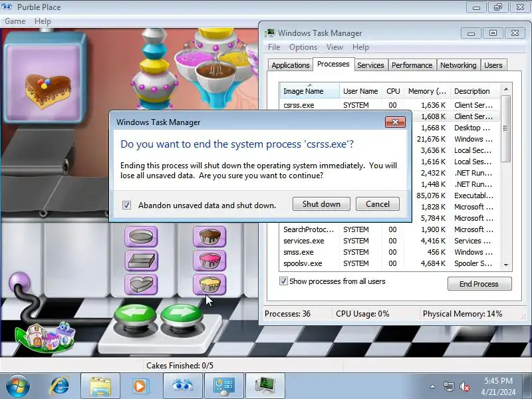Image resolution: width=532 pixels, height=399 pixels.
Task: Switch to the Networking tab
Action: [x=458, y=65]
